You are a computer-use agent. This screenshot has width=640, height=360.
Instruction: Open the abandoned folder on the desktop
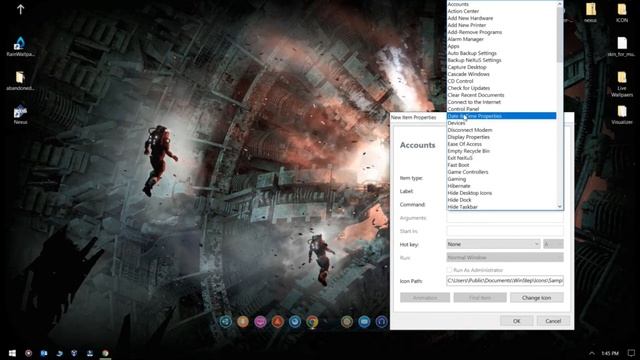coord(20,80)
